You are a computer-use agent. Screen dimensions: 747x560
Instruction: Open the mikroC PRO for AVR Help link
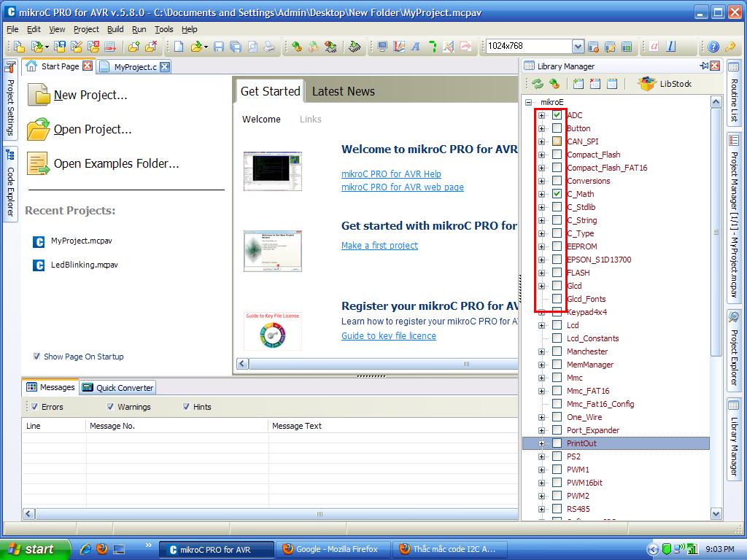391,174
